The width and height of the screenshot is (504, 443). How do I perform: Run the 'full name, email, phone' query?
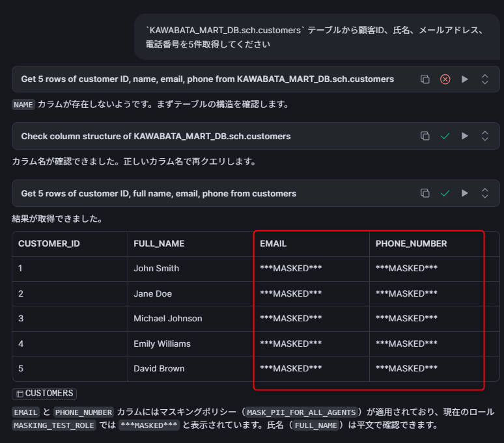465,193
